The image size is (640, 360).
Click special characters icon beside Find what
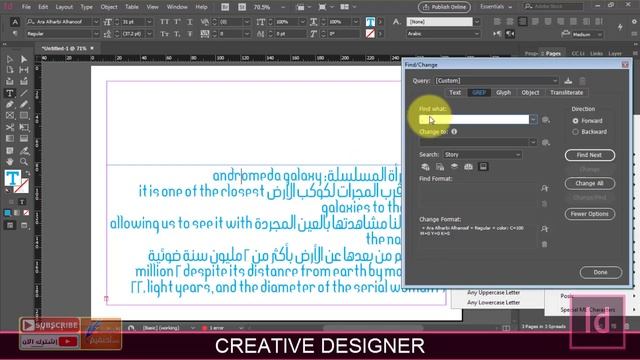click(x=546, y=120)
